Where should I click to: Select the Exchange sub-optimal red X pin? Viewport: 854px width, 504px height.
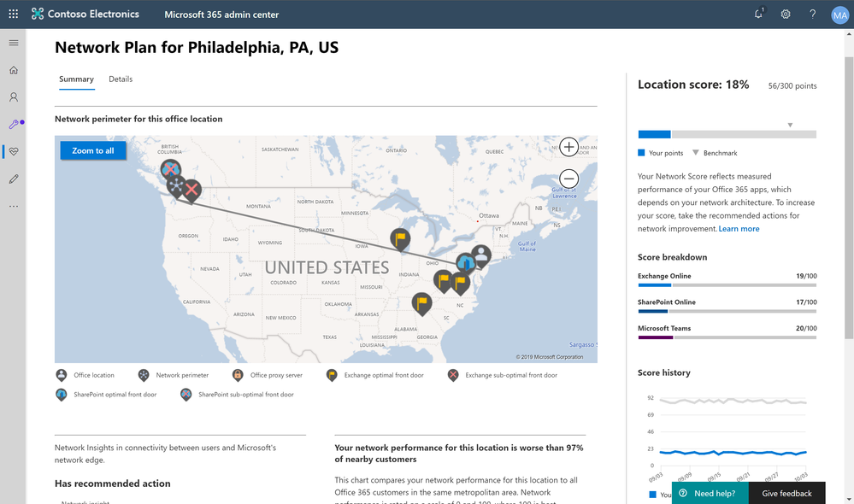coord(191,190)
